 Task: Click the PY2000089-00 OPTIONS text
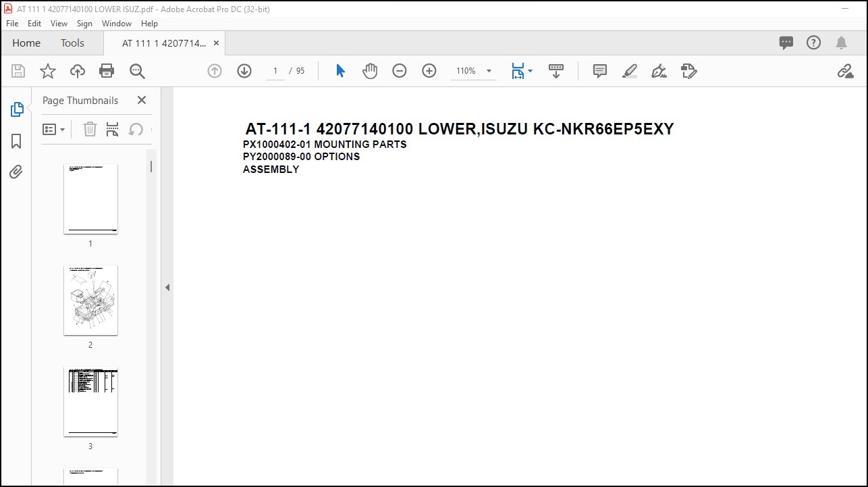pos(301,156)
